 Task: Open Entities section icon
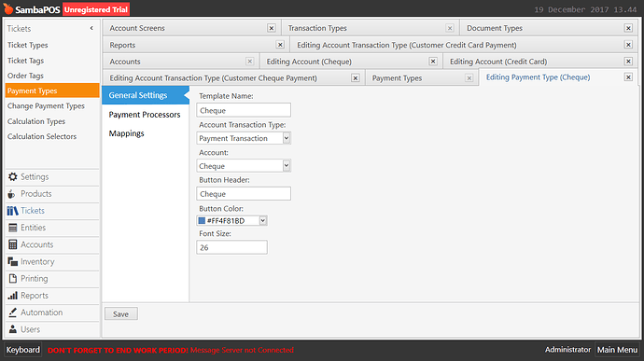[x=13, y=228]
